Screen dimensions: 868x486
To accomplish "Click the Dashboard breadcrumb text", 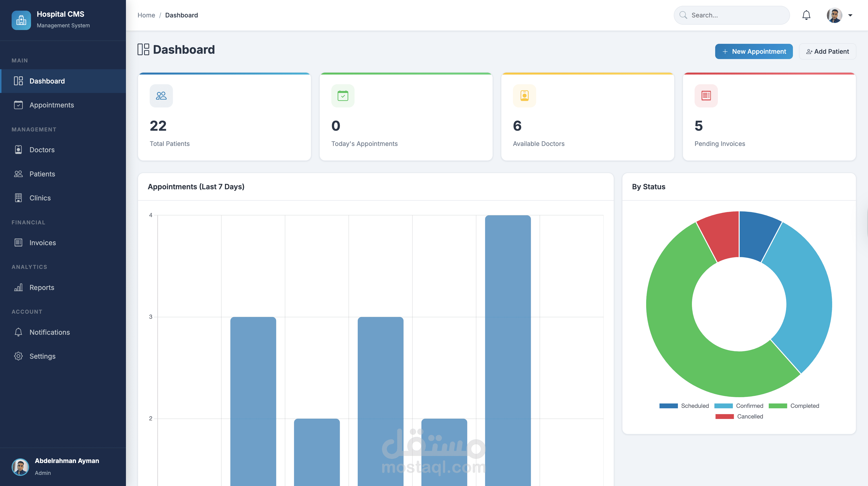I will click(181, 15).
